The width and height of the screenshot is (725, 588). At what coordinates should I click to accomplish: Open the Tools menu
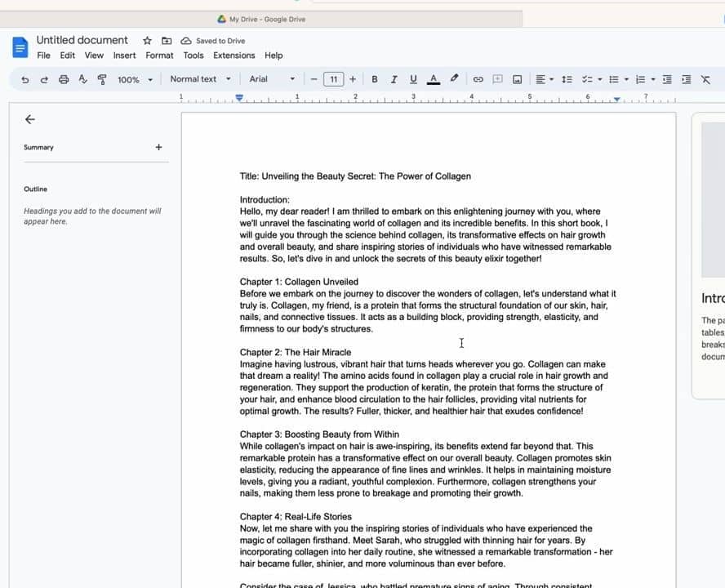[193, 56]
